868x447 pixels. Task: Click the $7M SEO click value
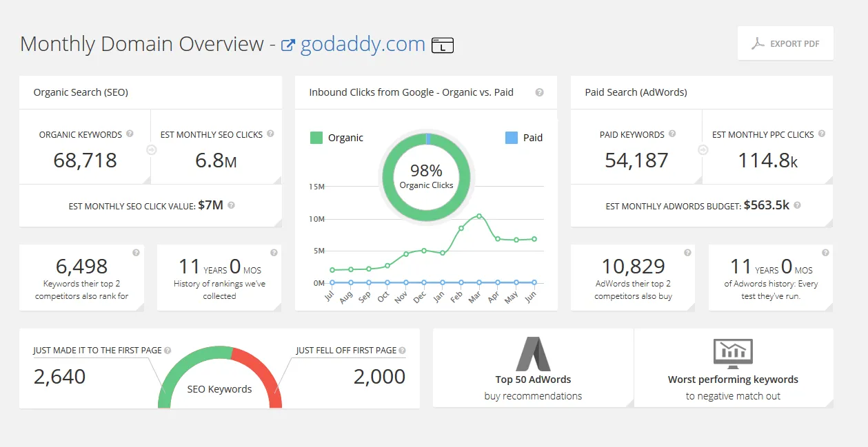(x=210, y=205)
